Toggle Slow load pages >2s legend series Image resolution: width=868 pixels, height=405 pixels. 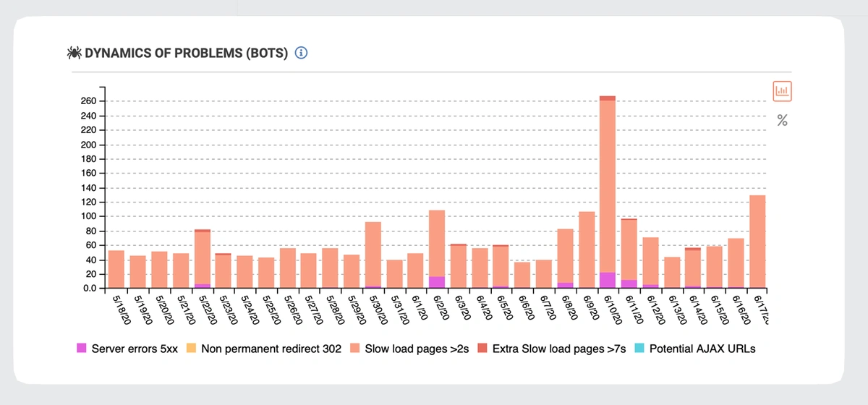pyautogui.click(x=417, y=349)
